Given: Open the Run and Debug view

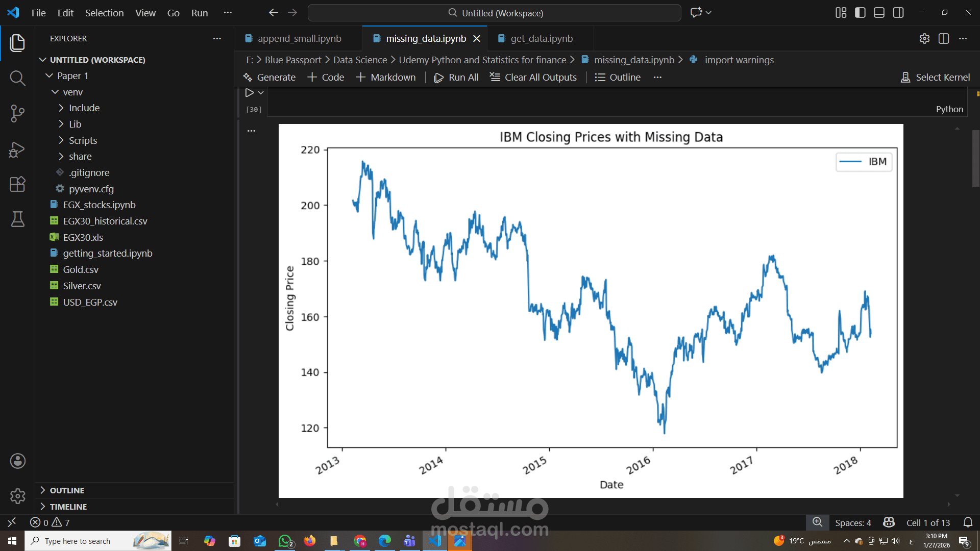Looking at the screenshot, I should pyautogui.click(x=17, y=149).
